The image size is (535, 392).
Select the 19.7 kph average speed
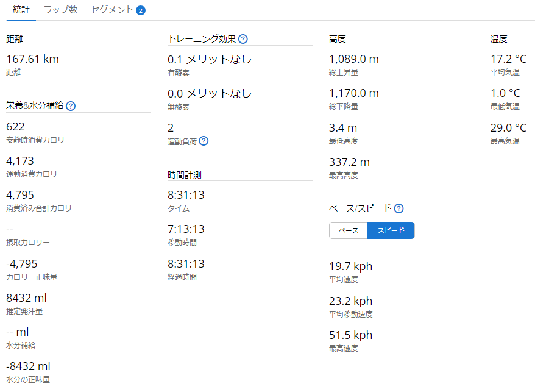pyautogui.click(x=350, y=266)
